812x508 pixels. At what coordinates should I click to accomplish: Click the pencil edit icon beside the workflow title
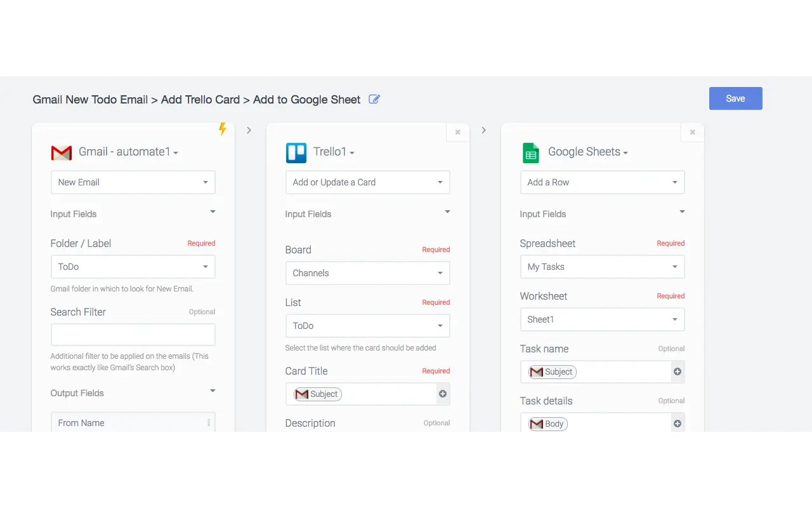click(x=374, y=99)
